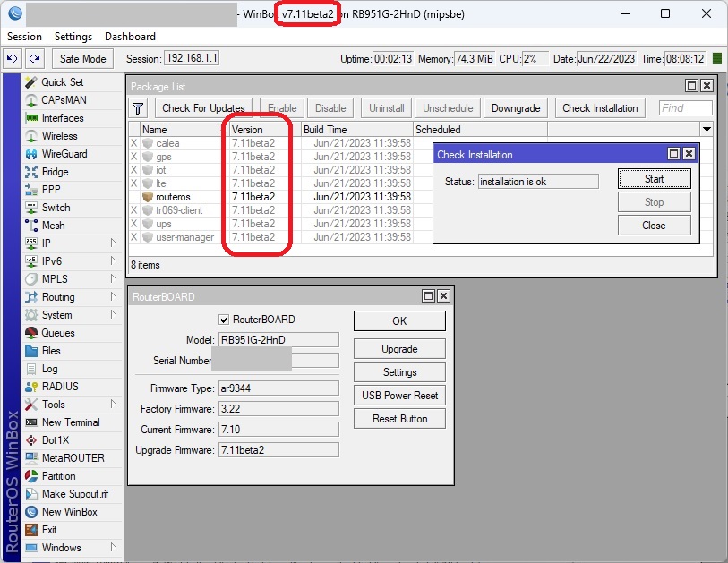Image resolution: width=728 pixels, height=563 pixels.
Task: Launch New WinBox from the sidebar icon
Action: [31, 511]
